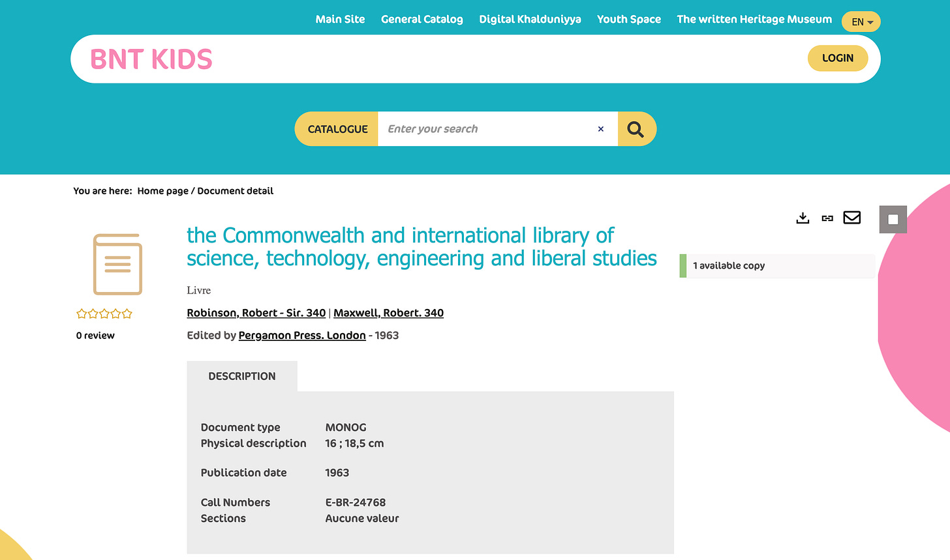This screenshot has width=950, height=560.
Task: Open author Maxwell, Robert. 340
Action: (388, 313)
